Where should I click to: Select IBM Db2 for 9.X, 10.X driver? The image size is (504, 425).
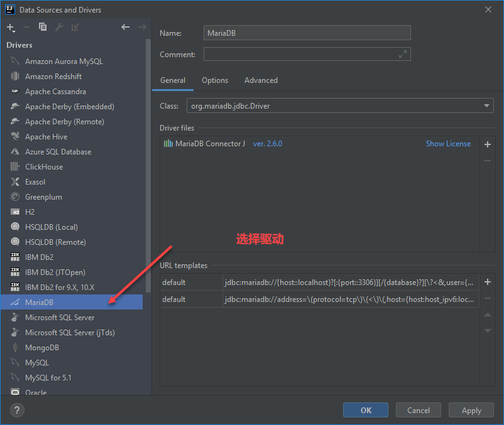point(72,288)
